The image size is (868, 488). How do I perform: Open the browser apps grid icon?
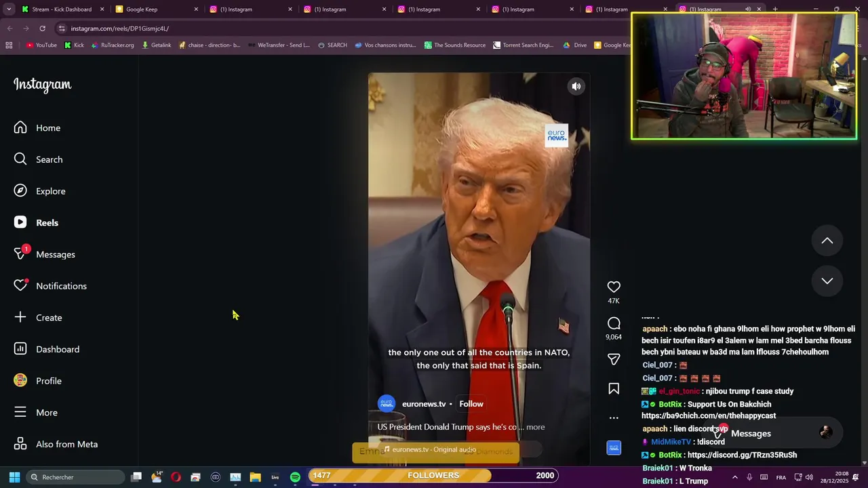click(x=9, y=45)
